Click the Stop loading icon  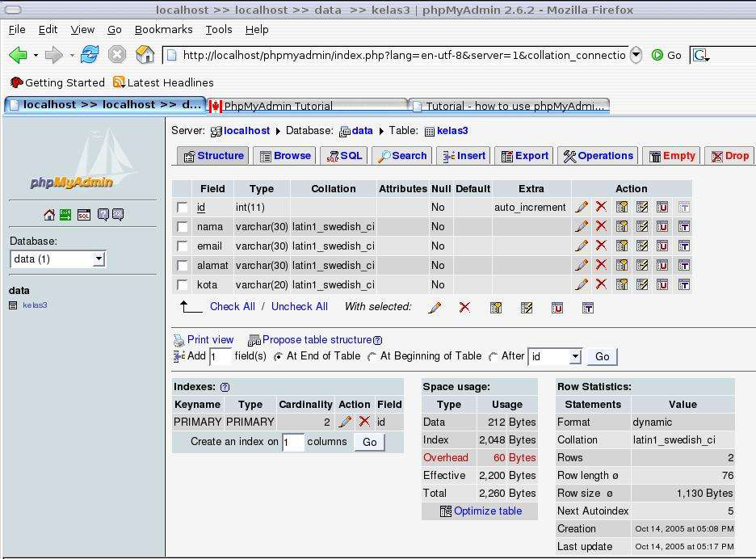pos(116,54)
